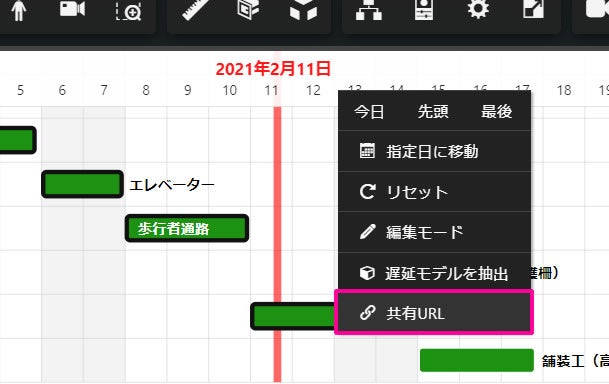Click the 2021年2月11日 date label
Screen dimensions: 609x384
click(x=273, y=69)
